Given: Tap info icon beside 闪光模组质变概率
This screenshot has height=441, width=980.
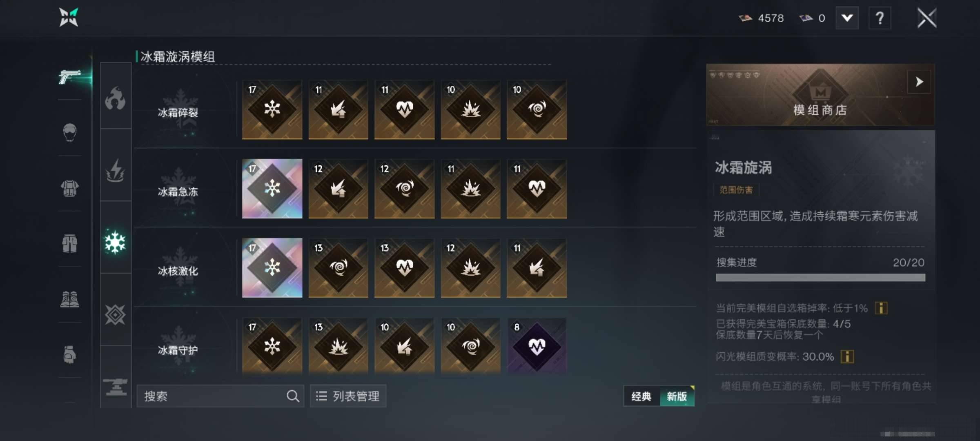Looking at the screenshot, I should click(x=847, y=356).
